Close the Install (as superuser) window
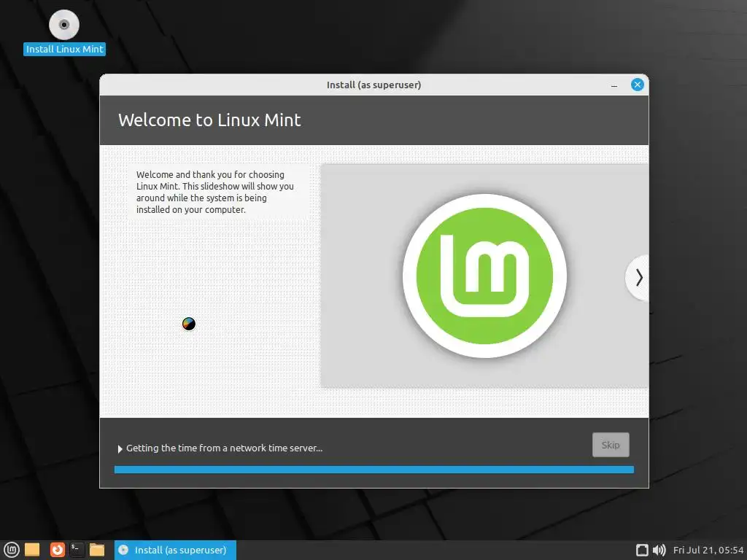 638,85
